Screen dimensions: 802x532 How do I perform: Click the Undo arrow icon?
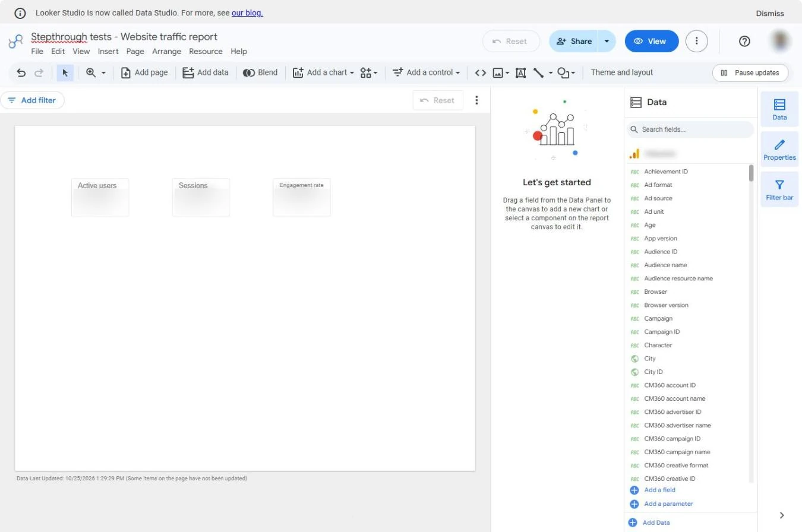(x=21, y=72)
